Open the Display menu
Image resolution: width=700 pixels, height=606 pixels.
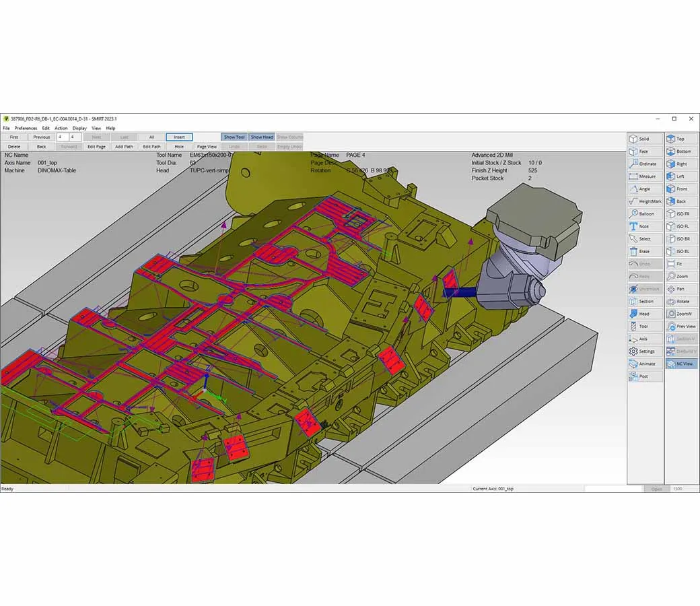(79, 128)
